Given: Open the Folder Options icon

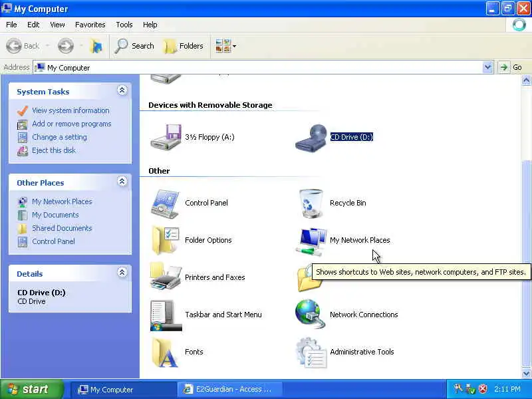Looking at the screenshot, I should point(165,240).
